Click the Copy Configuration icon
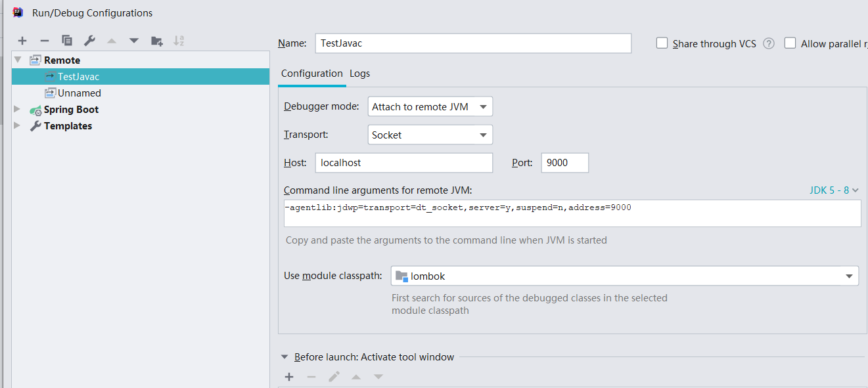868x388 pixels. [x=67, y=41]
